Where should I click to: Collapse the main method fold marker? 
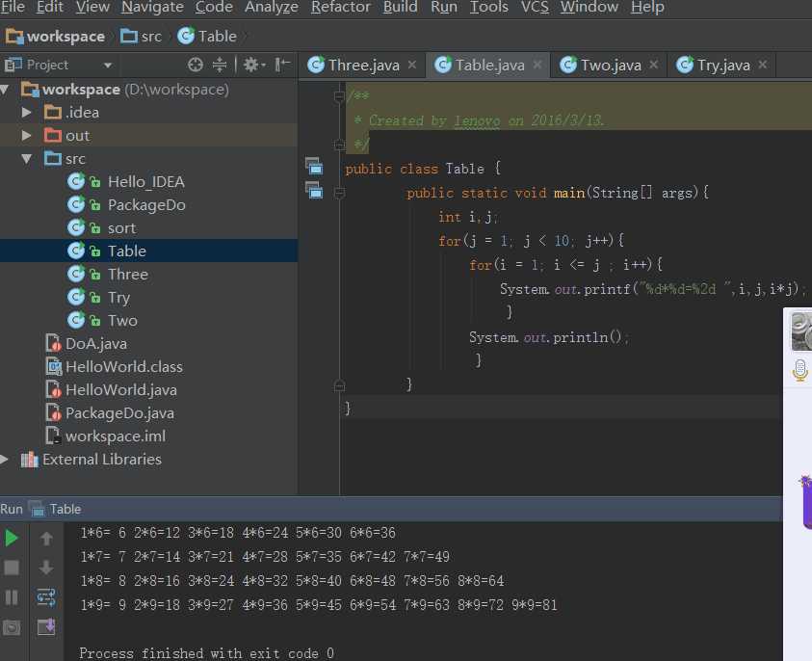click(339, 194)
